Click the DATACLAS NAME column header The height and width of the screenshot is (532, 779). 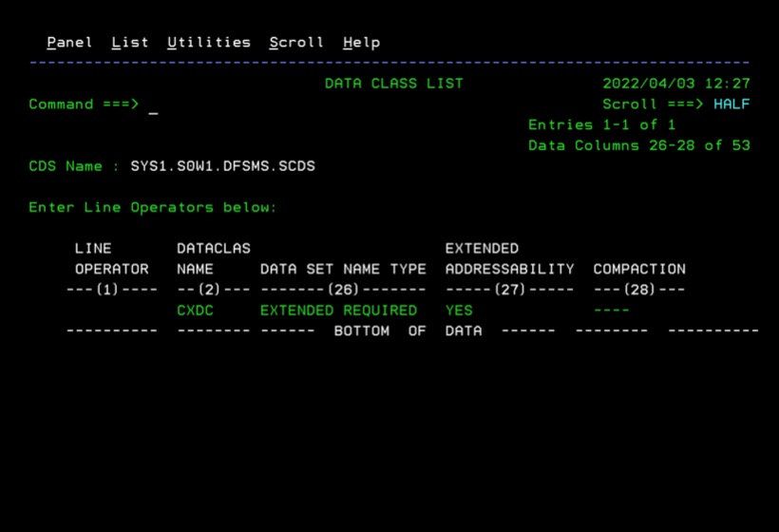click(x=214, y=258)
